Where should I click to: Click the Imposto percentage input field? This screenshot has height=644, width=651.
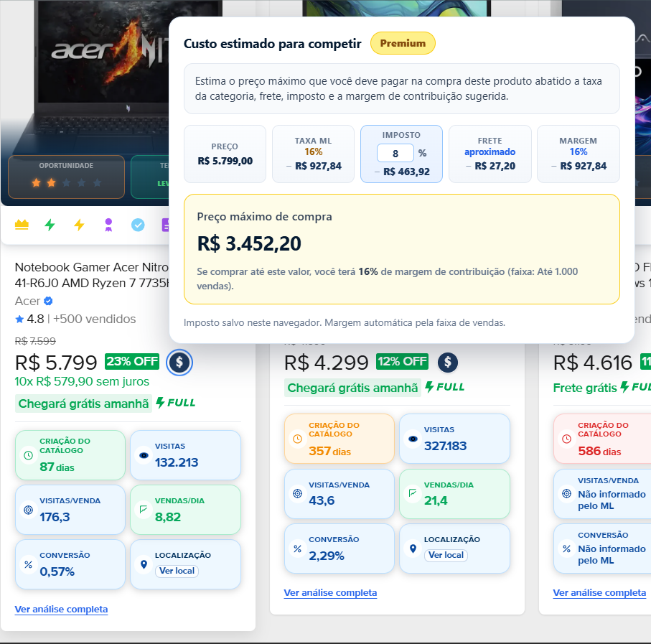[x=395, y=153]
